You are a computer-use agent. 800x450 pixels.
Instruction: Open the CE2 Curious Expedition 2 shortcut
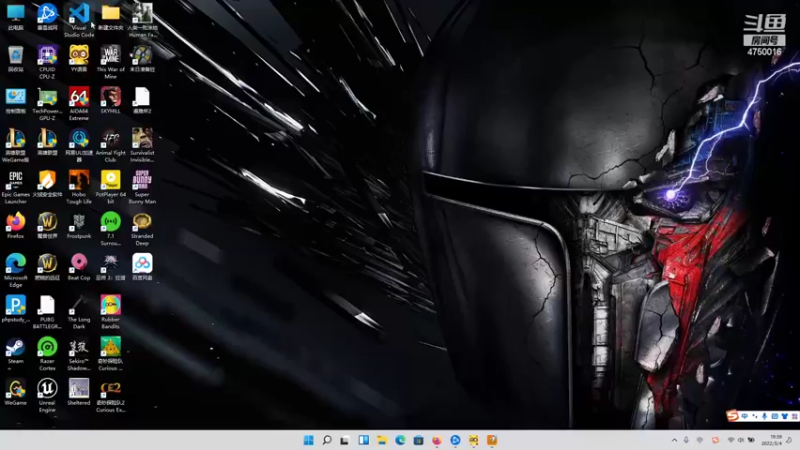[x=110, y=395]
